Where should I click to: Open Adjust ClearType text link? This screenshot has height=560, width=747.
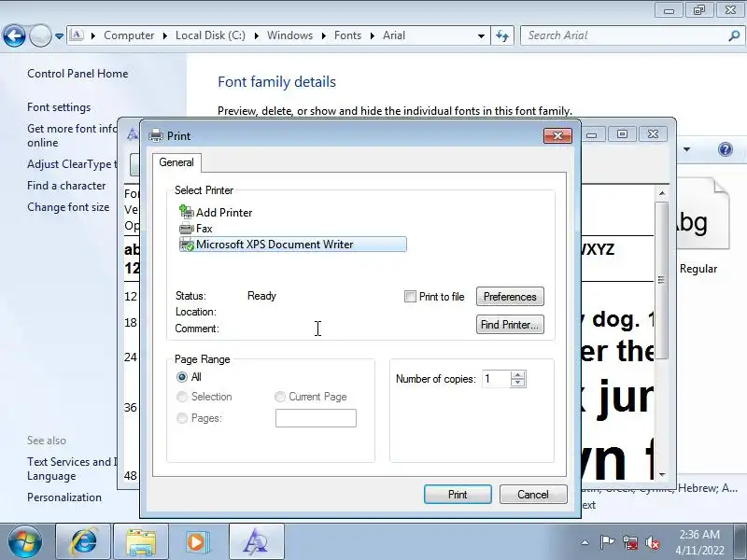[x=72, y=164]
